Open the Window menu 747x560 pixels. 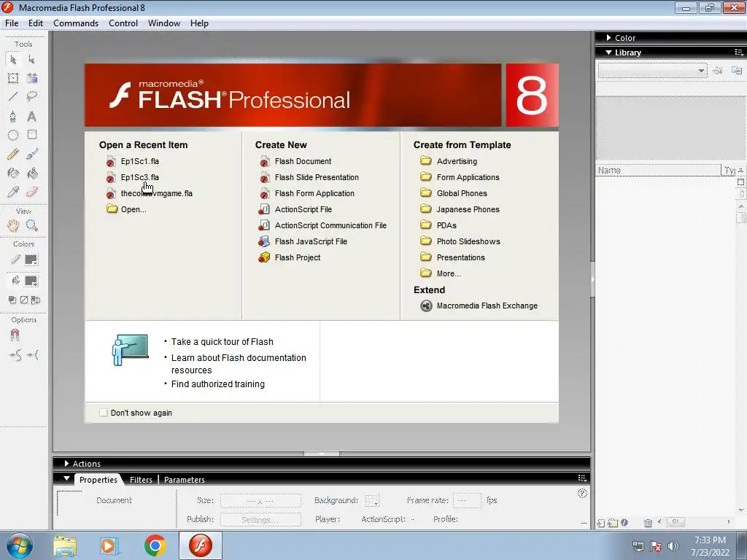[x=164, y=23]
